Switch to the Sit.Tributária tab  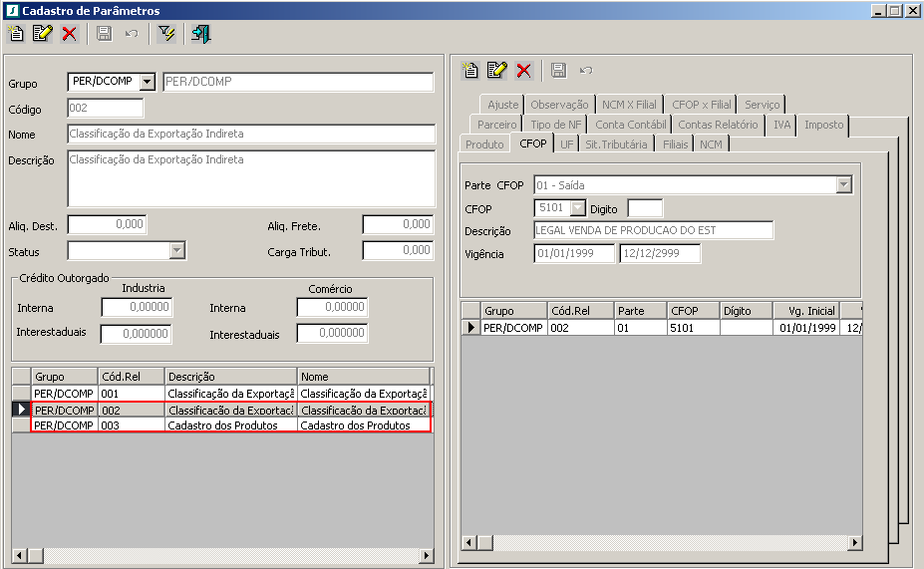click(616, 144)
